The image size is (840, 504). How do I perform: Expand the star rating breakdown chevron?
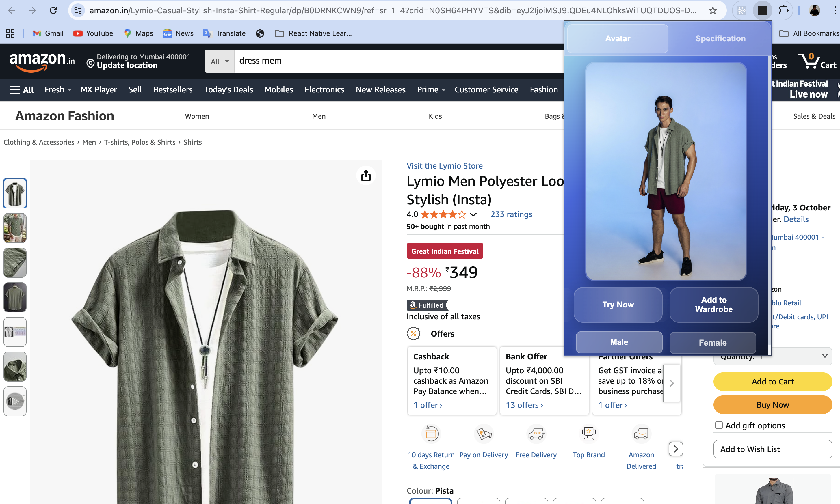coord(473,214)
